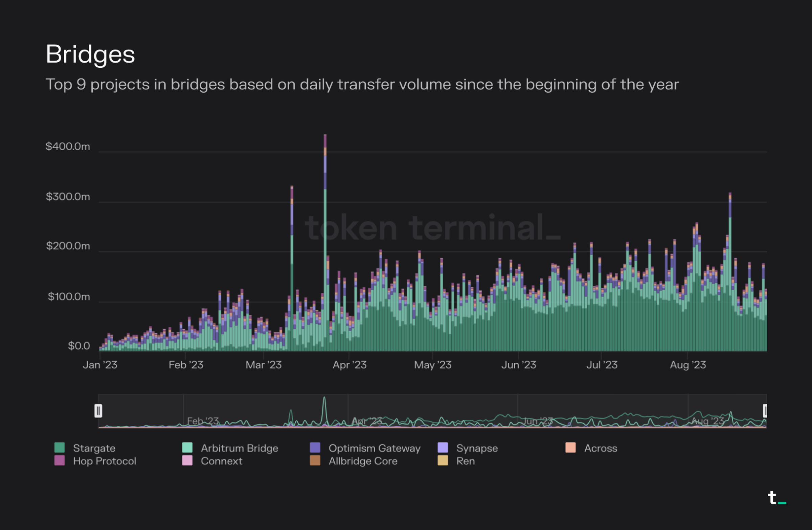Click the Apr '23 marker in navigator
This screenshot has height=530, width=812.
pyautogui.click(x=367, y=421)
